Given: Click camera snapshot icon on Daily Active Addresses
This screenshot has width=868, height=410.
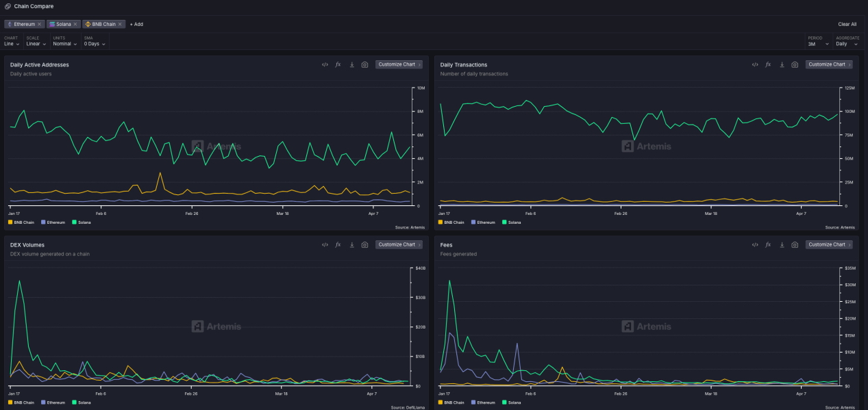Looking at the screenshot, I should [x=364, y=64].
